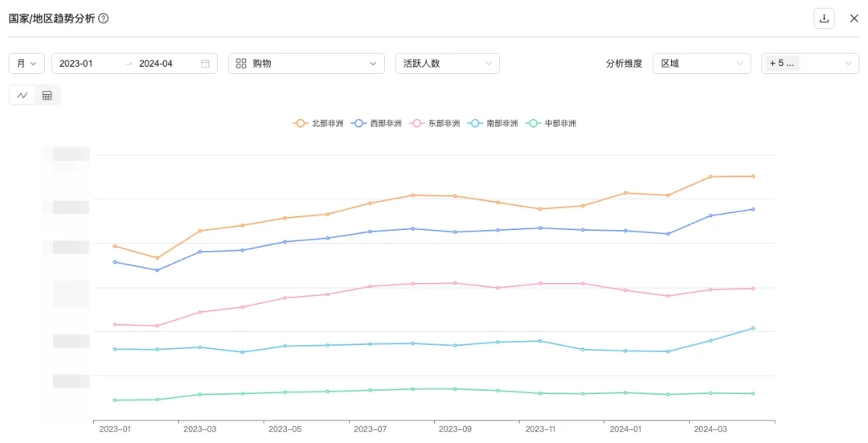
Task: Click the help question mark icon
Action: point(103,18)
